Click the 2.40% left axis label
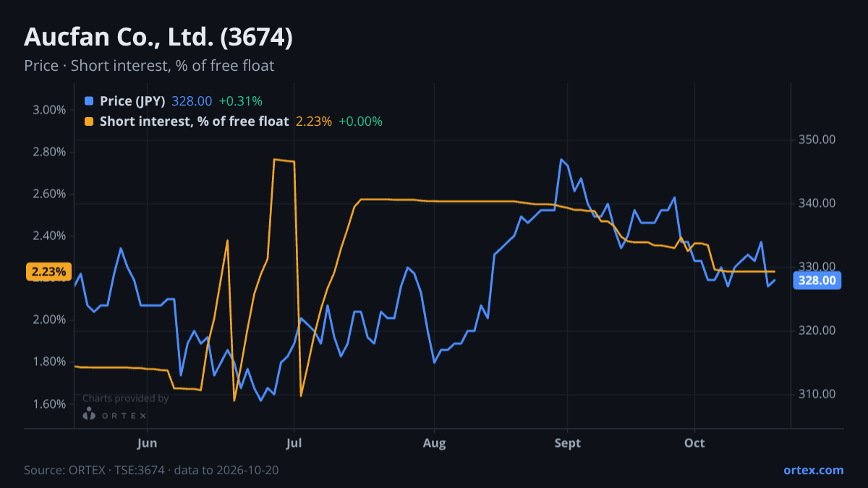 [49, 236]
